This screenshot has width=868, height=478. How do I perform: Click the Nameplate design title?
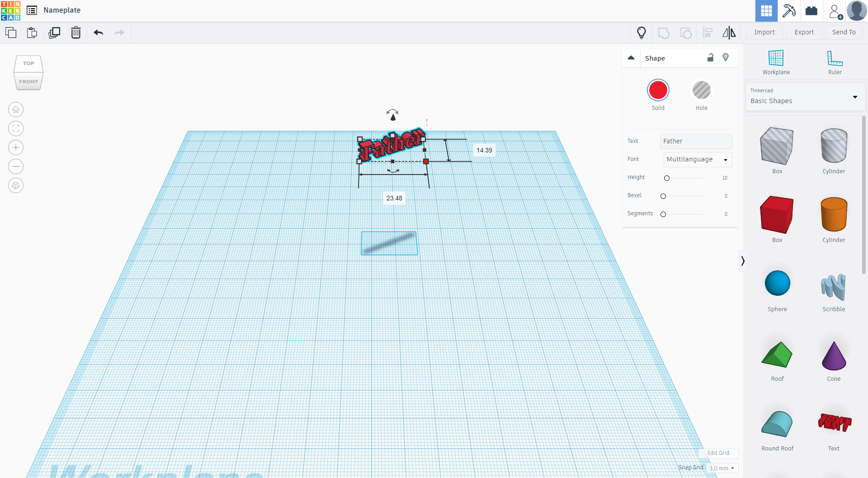[x=62, y=10]
